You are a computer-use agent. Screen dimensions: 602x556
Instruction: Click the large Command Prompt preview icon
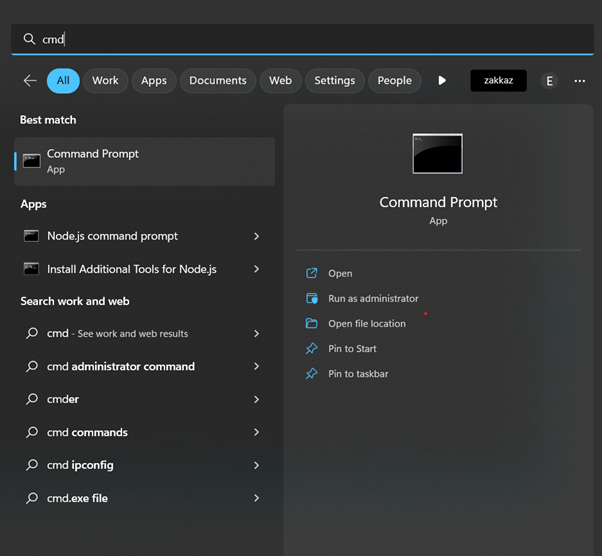click(438, 154)
